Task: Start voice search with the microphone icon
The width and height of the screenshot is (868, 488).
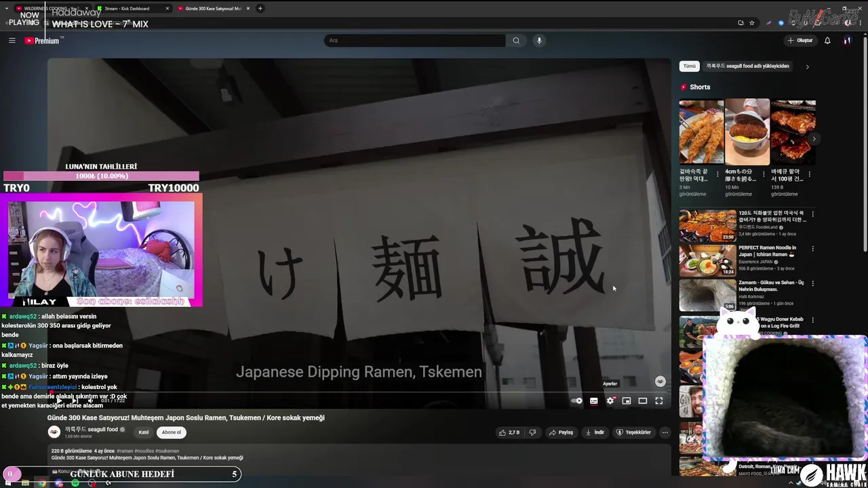Action: 539,41
